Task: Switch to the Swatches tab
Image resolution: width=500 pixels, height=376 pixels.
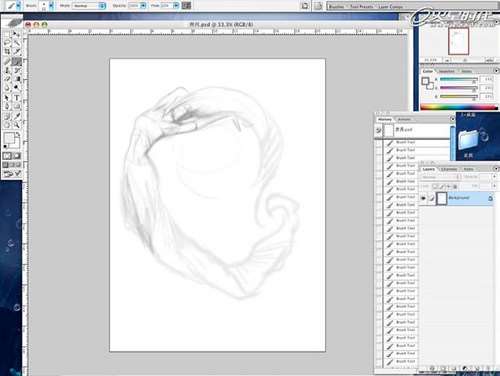Action: tap(447, 71)
